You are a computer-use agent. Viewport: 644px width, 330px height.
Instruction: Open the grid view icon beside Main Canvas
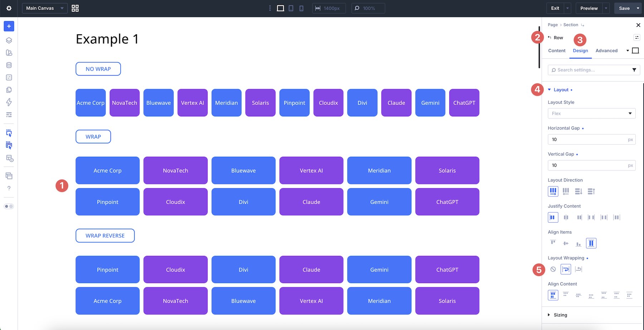75,8
